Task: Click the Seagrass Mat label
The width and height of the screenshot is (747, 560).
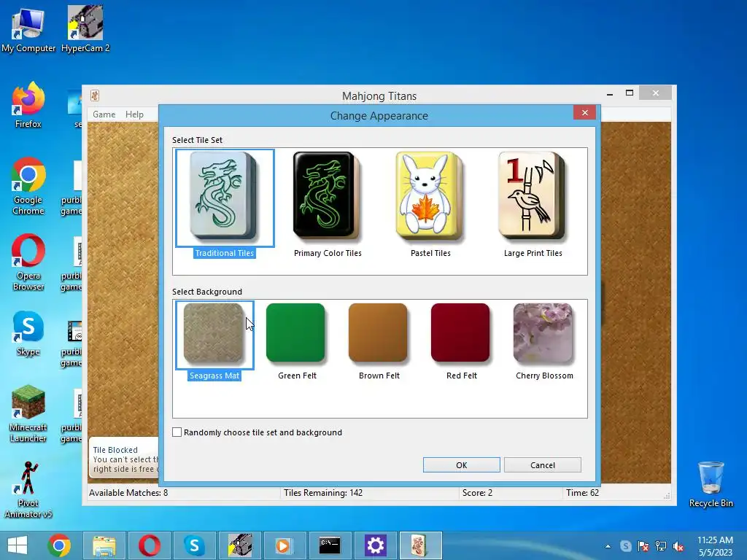Action: click(x=214, y=376)
